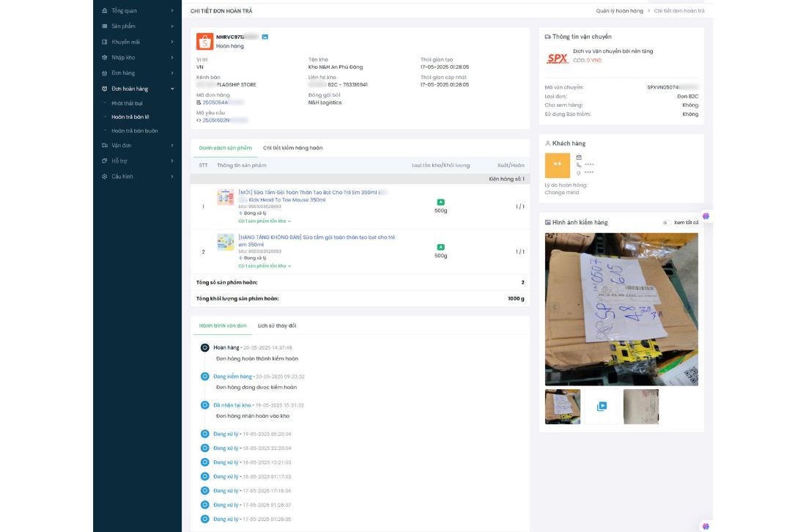Open Tổng quan from the sidebar
Image resolution: width=806 pixels, height=532 pixels.
tap(124, 10)
